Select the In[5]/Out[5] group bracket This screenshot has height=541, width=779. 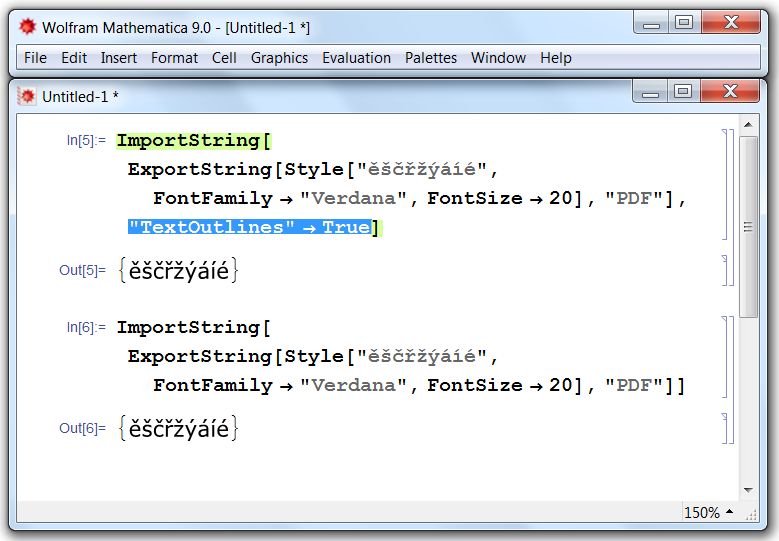tap(731, 207)
